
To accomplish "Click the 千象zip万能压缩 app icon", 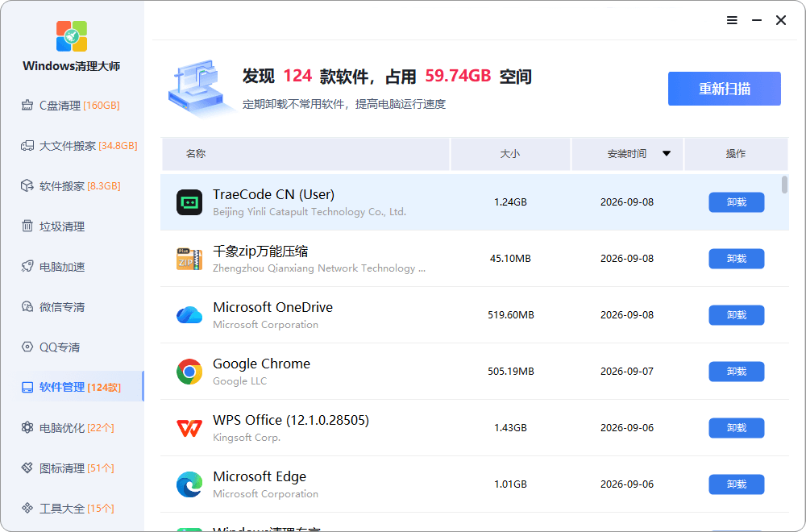I will (189, 259).
